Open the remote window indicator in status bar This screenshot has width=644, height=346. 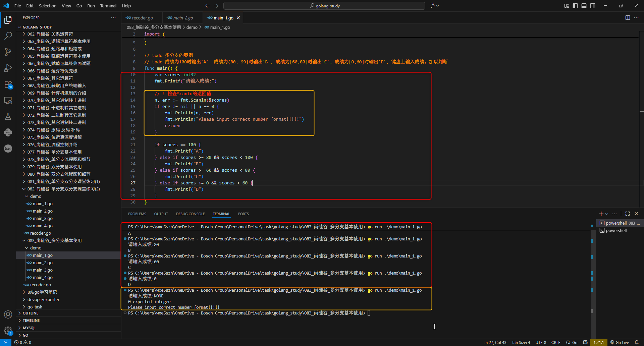[6, 342]
